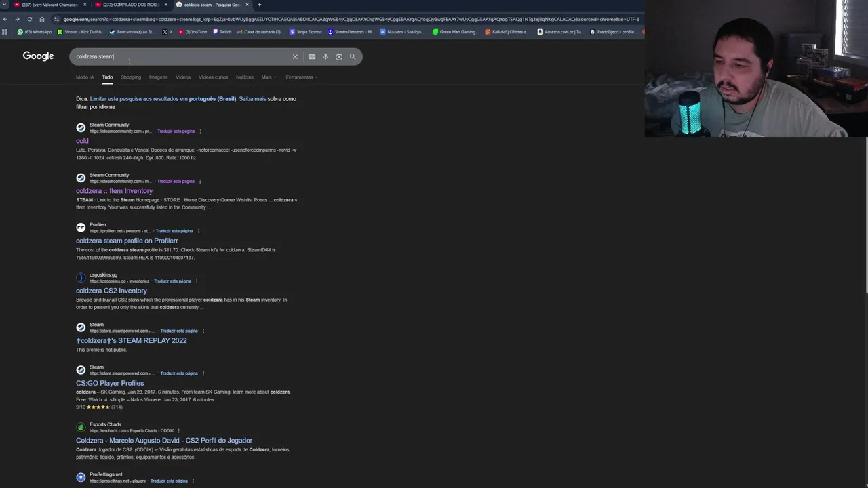Viewport: 868px width, 488px height.
Task: Open the WhatsApp bookmark
Action: pyautogui.click(x=35, y=32)
